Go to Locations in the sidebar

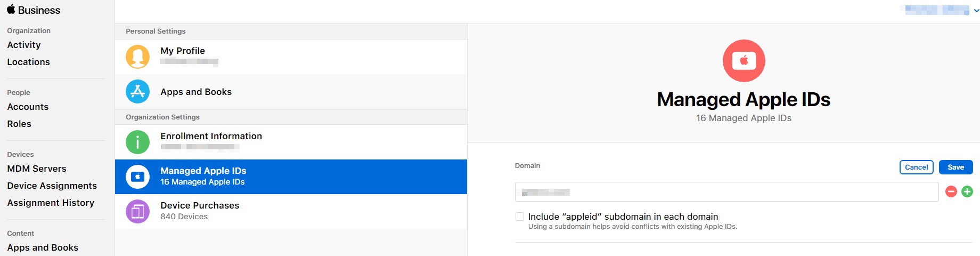coord(28,62)
